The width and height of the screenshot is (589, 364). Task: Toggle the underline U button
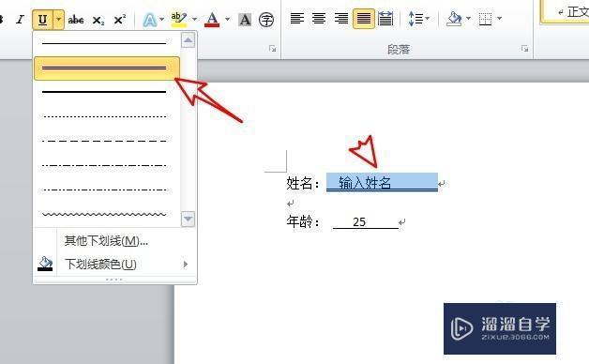[x=43, y=20]
